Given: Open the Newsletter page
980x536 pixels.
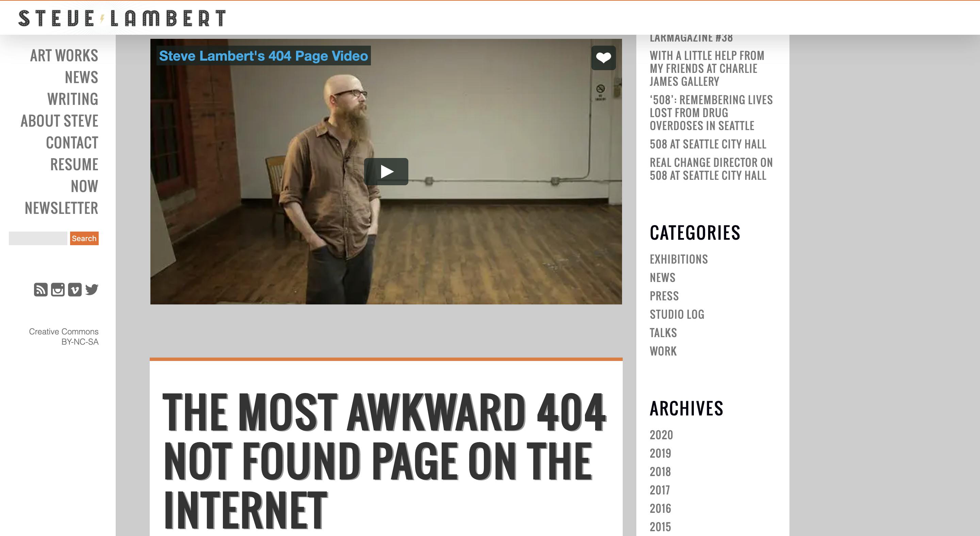Looking at the screenshot, I should click(x=61, y=208).
